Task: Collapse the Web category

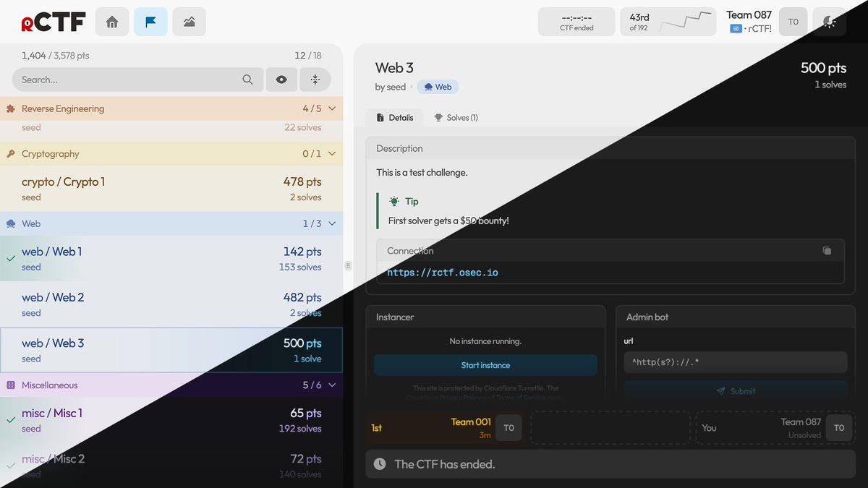Action: click(333, 223)
